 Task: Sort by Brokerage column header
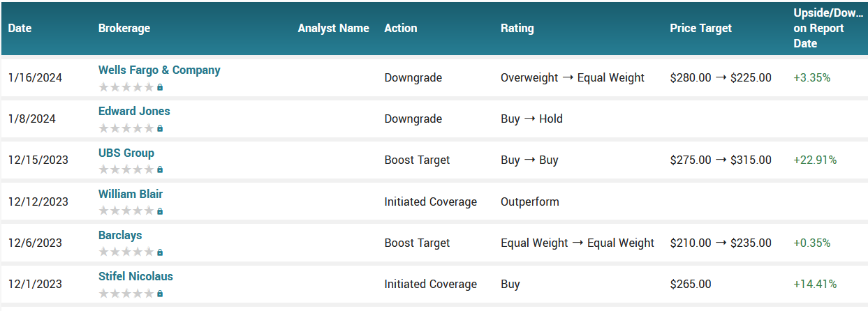[x=124, y=29]
